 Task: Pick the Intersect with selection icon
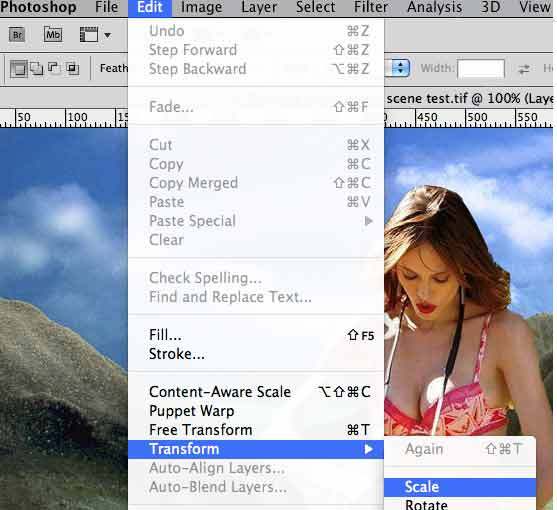pyautogui.click(x=72, y=68)
